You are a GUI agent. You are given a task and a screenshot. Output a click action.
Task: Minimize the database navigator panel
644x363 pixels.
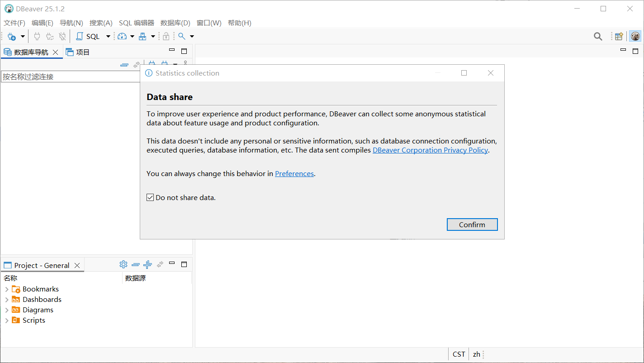(x=172, y=51)
